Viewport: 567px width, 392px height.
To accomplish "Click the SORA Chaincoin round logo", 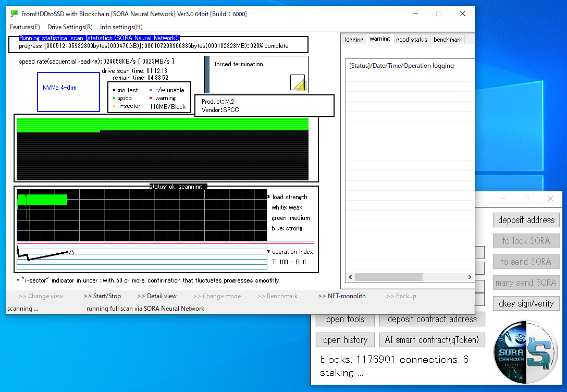I will (525, 351).
